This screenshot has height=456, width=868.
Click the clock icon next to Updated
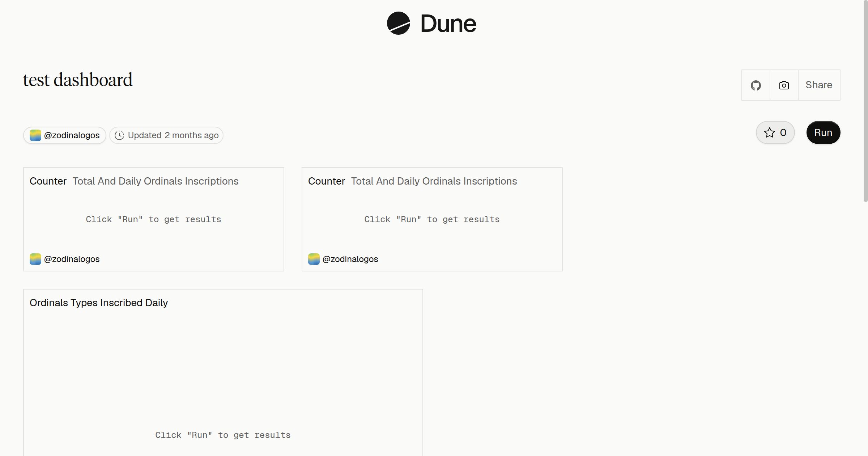click(119, 135)
